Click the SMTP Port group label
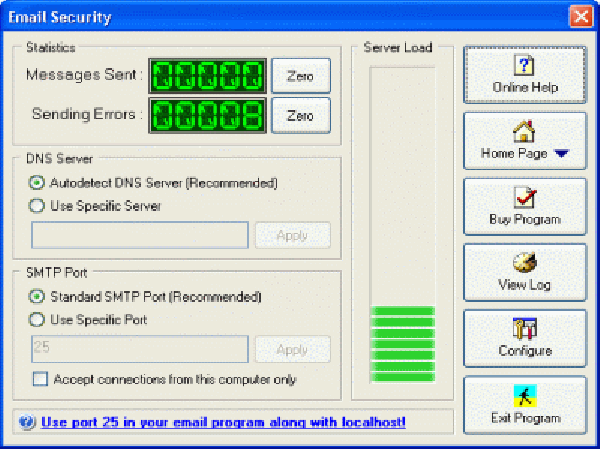Image resolution: width=600 pixels, height=449 pixels. click(57, 273)
